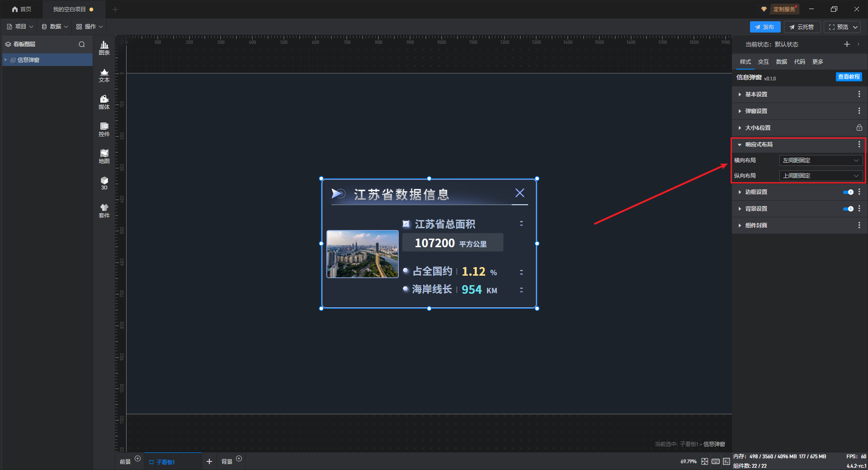Viewport: 868px width, 470px height.
Task: Open the keyboard shortcuts icon
Action: click(716, 461)
